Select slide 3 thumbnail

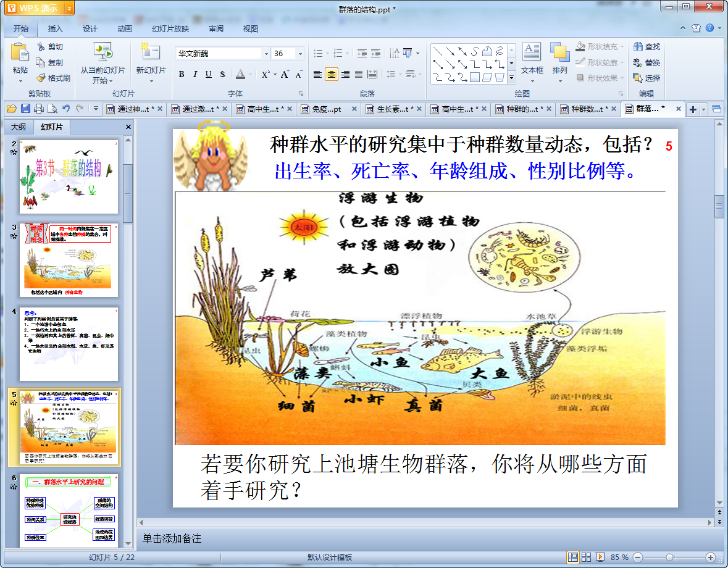(x=69, y=260)
